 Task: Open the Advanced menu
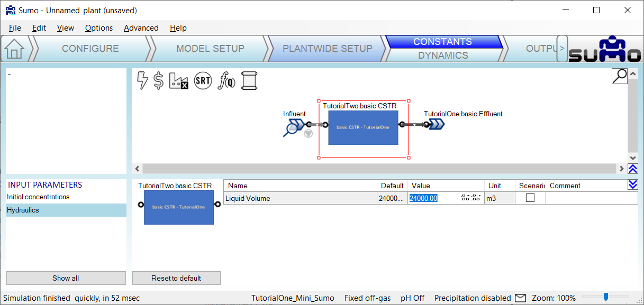141,28
